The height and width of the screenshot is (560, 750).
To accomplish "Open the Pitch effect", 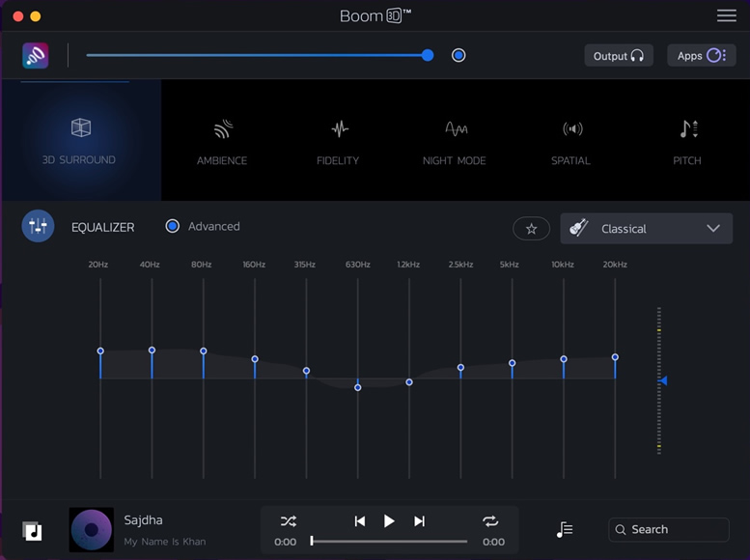I will point(687,142).
